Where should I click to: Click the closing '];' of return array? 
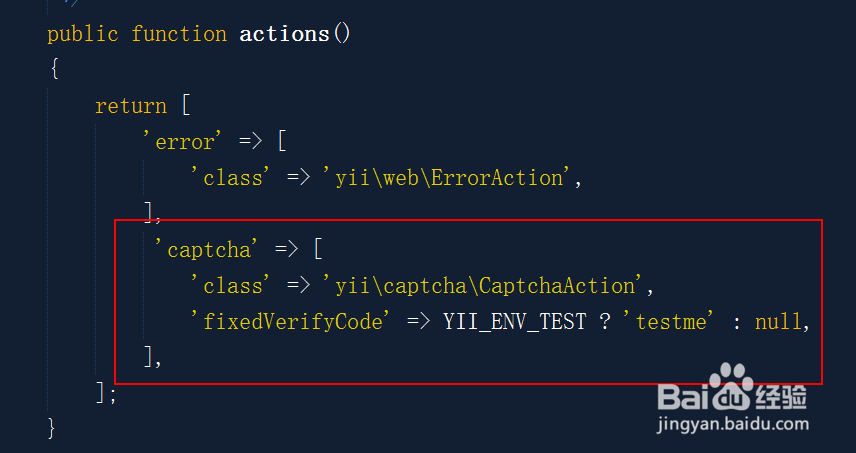point(106,393)
